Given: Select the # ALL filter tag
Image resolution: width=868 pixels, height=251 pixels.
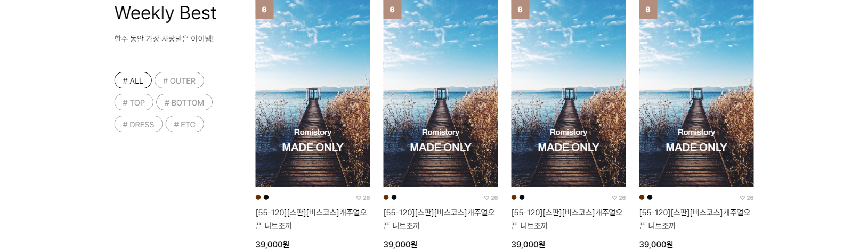Looking at the screenshot, I should point(133,80).
